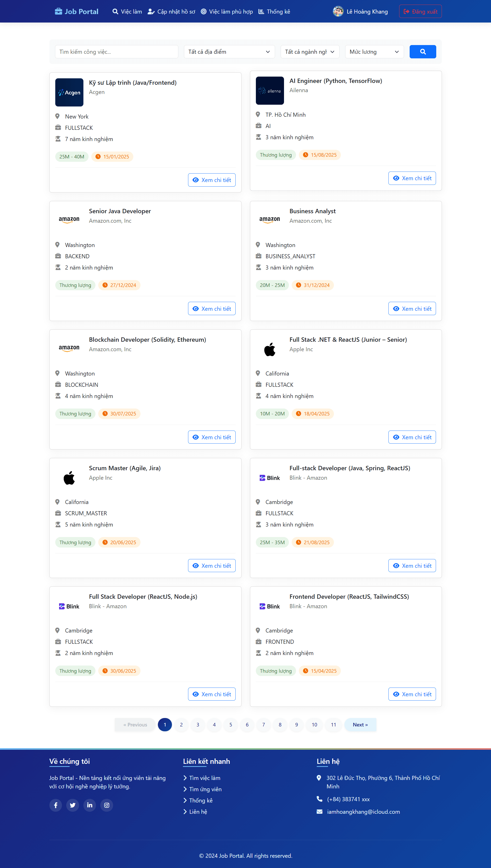Expand the Tất cả ngành nghề dropdown
Image resolution: width=491 pixels, height=868 pixels.
tap(310, 52)
